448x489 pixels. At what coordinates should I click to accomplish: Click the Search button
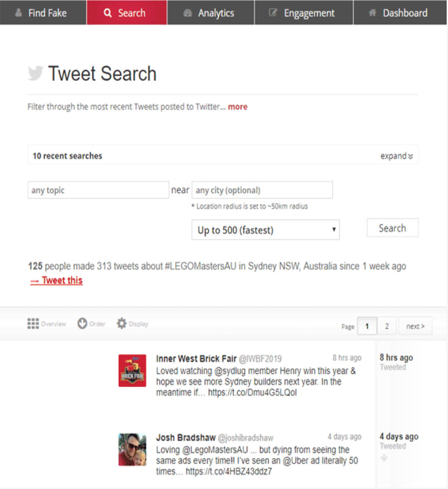coord(393,228)
